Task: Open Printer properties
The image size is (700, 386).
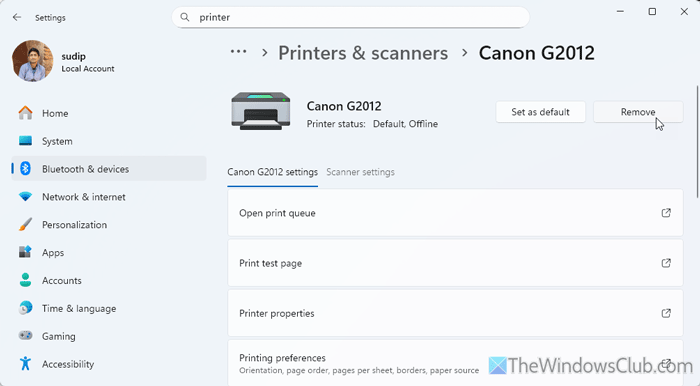Action: pos(455,313)
